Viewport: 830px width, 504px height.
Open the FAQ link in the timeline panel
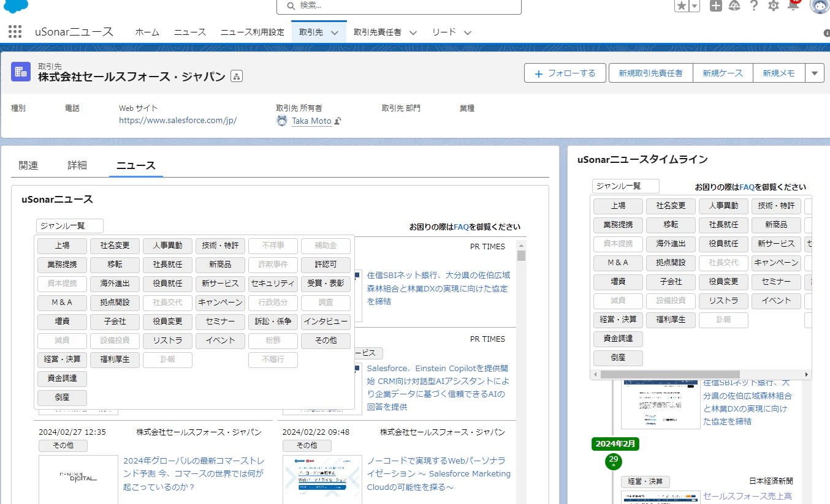[747, 187]
